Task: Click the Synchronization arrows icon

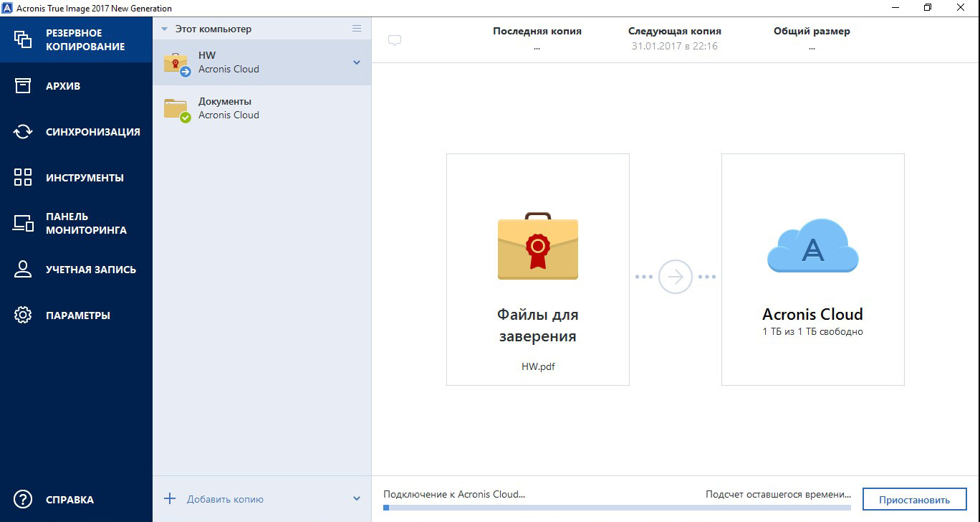Action: pyautogui.click(x=23, y=131)
